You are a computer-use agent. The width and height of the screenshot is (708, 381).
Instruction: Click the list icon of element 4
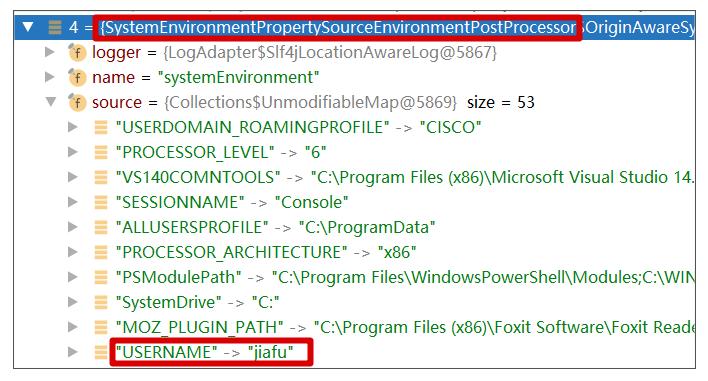[55, 28]
